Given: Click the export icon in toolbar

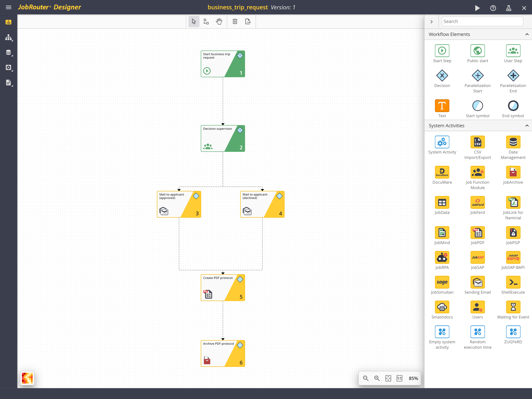Looking at the screenshot, I should 248,22.
